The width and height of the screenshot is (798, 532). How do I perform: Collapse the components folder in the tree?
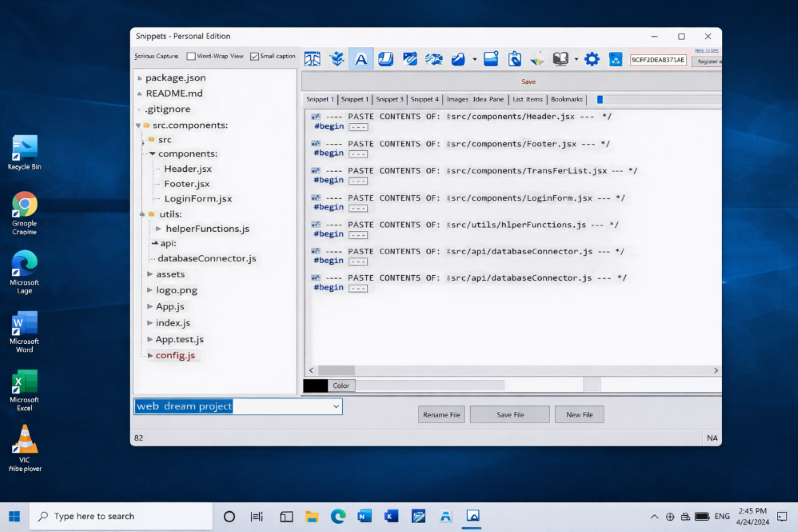coord(151,154)
